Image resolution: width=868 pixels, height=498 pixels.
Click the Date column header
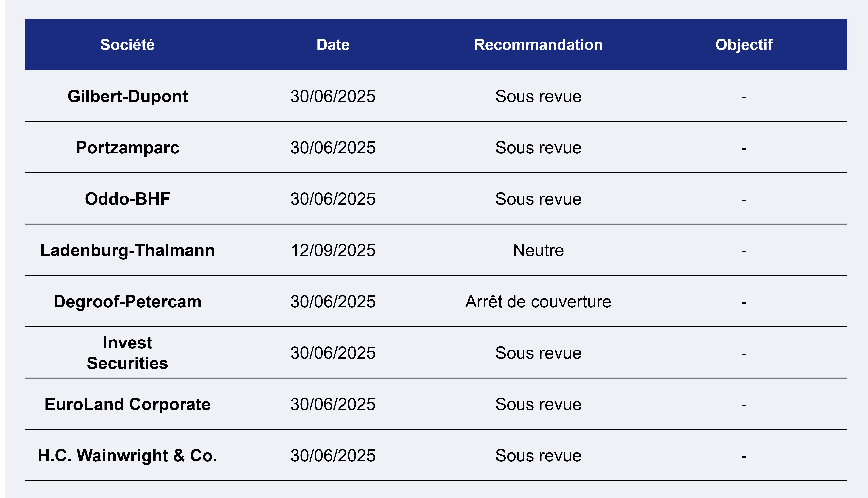click(x=333, y=45)
